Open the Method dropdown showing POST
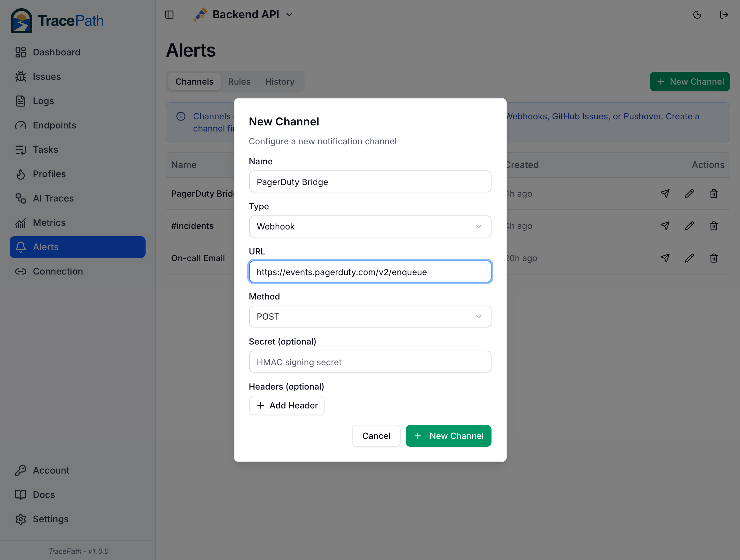Viewport: 740px width, 560px height. coord(370,317)
